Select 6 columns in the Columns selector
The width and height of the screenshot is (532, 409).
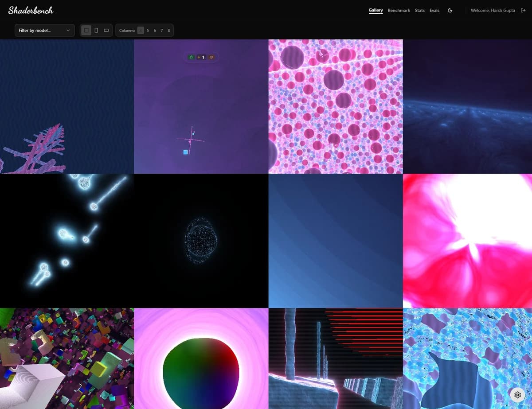click(155, 30)
